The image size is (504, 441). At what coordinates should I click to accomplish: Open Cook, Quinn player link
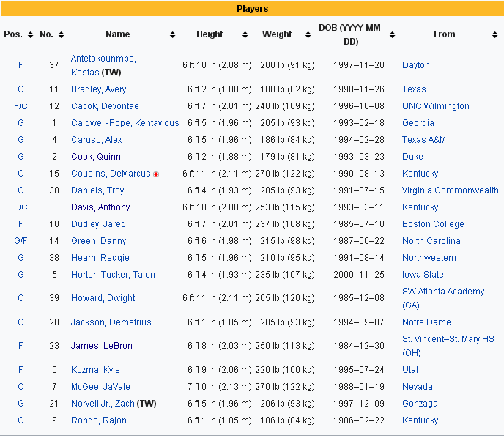tap(96, 157)
